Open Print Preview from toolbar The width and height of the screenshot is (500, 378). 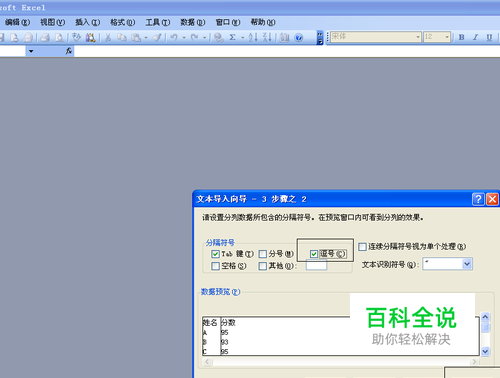pos(59,37)
